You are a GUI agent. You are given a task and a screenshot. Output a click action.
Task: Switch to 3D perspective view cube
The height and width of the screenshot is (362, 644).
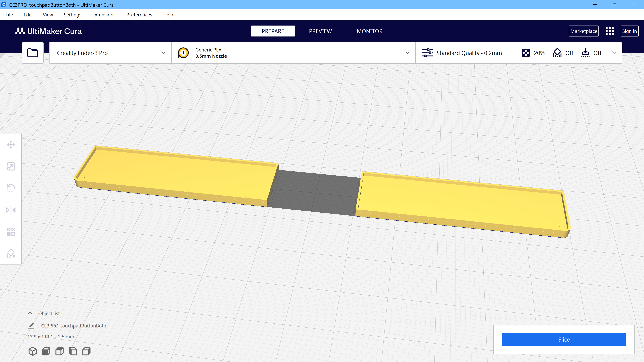click(33, 351)
